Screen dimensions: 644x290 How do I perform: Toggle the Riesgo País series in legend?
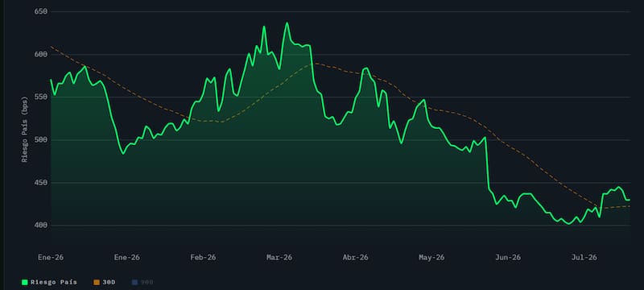click(49, 282)
